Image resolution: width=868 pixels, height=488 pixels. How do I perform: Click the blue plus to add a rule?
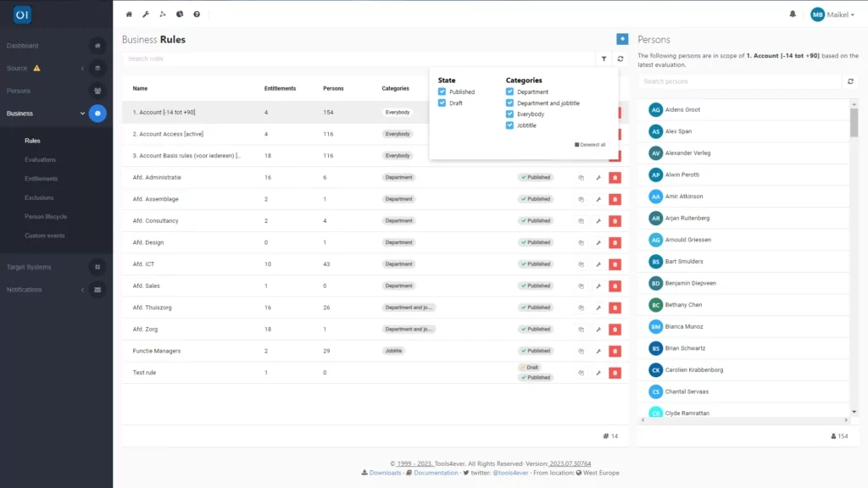(622, 39)
